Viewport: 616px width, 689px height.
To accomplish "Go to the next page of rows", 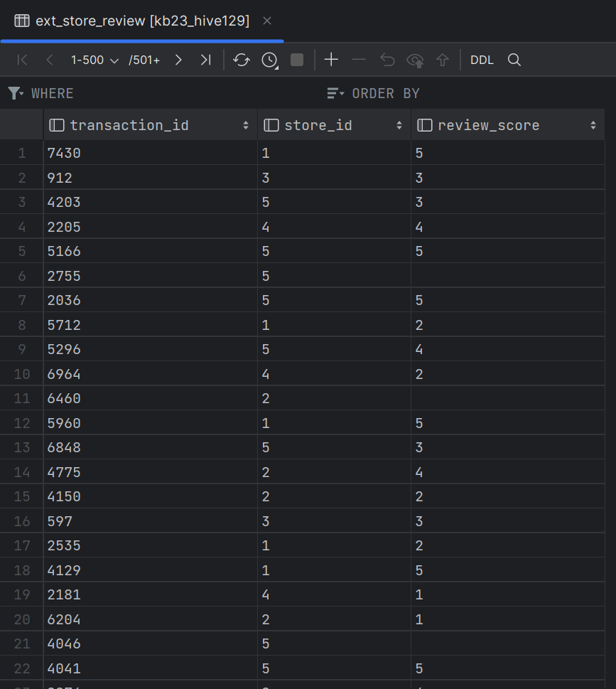I will coord(178,60).
